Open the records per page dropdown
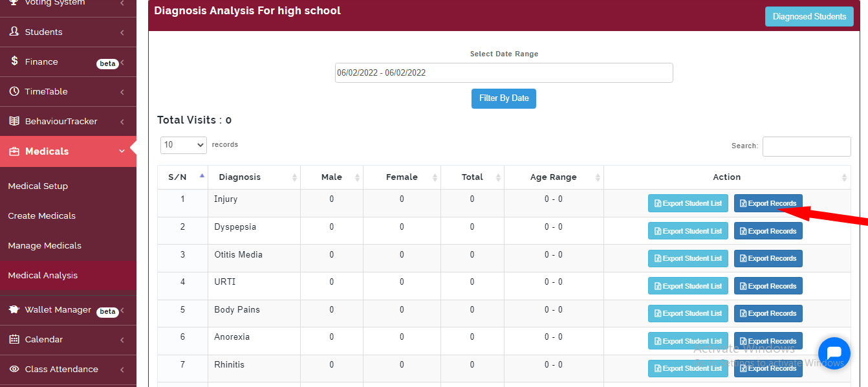This screenshot has height=387, width=868. (184, 145)
